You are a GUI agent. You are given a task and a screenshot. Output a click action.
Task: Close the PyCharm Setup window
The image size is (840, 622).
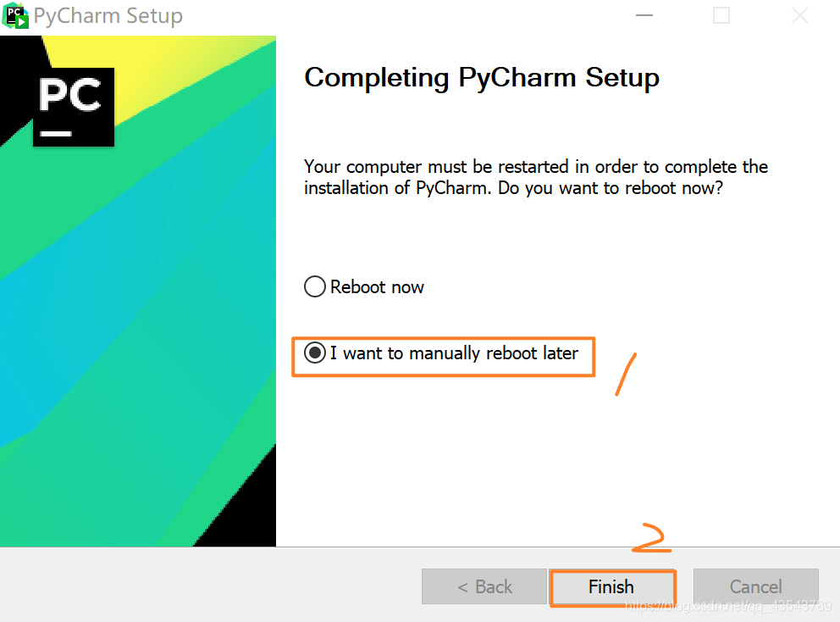coord(800,15)
